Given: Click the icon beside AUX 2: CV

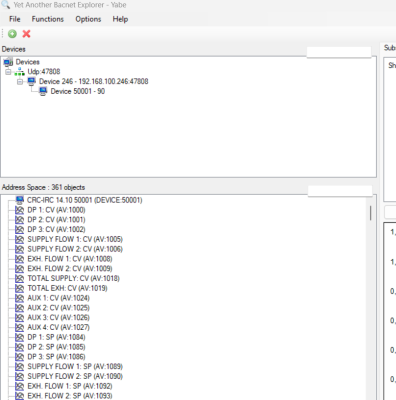Looking at the screenshot, I should point(20,308).
